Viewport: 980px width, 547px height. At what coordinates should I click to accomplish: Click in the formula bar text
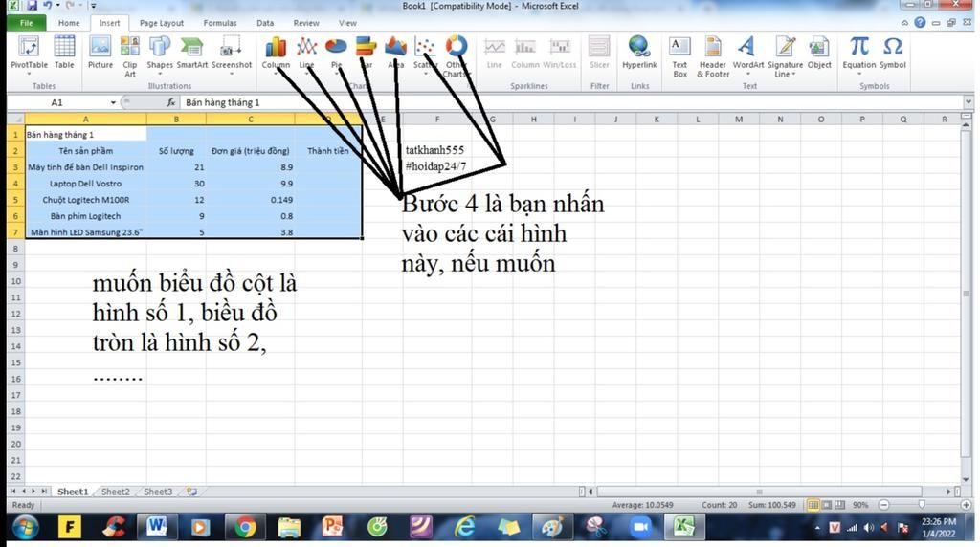[x=222, y=102]
